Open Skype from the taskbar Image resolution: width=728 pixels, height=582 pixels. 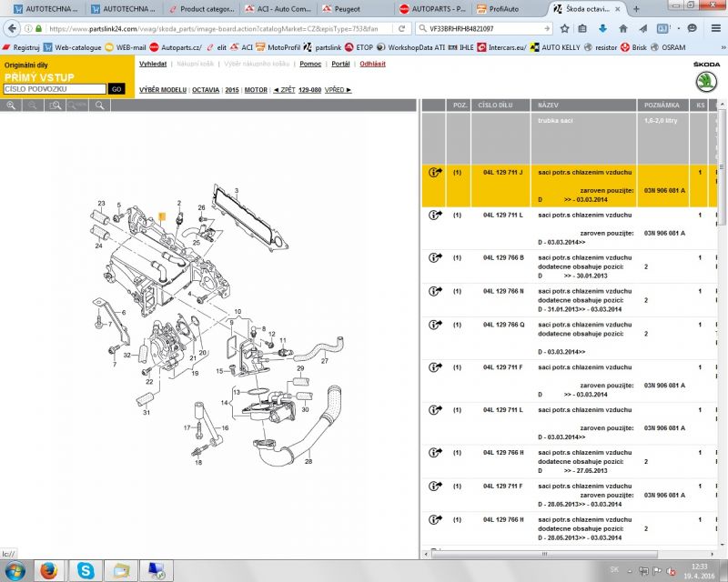point(86,570)
